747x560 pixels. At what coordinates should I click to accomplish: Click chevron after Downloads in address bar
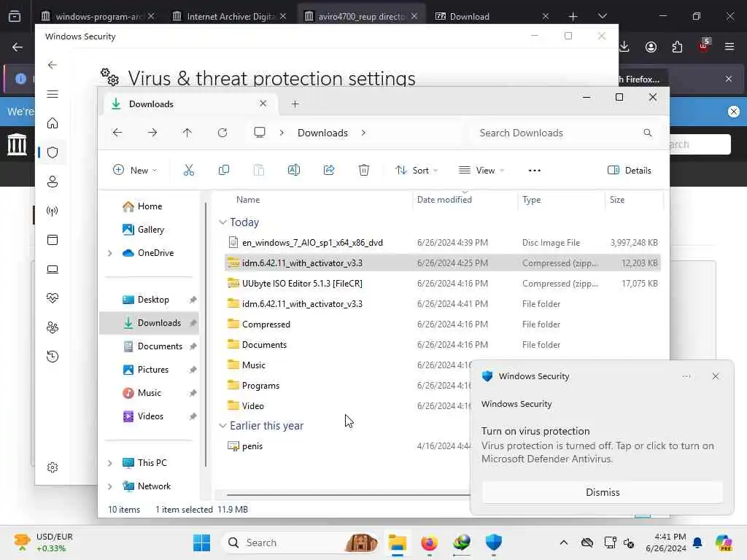[363, 133]
